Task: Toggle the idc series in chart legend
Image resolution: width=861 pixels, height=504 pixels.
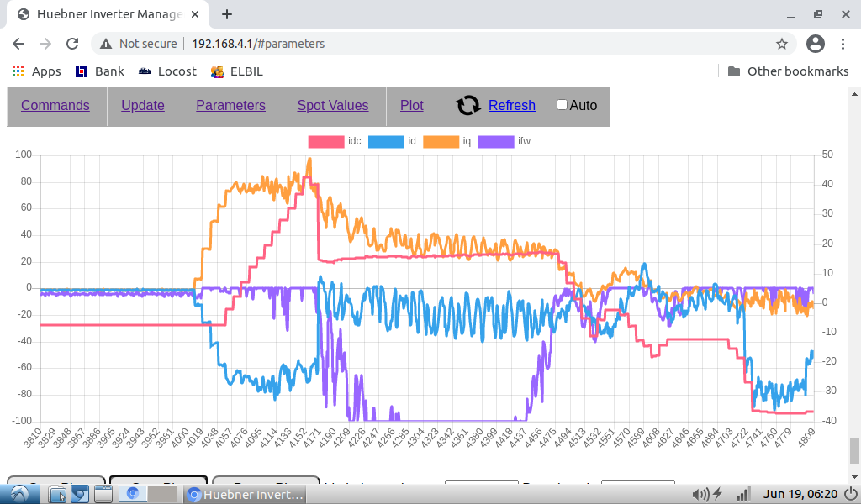Action: click(x=326, y=141)
